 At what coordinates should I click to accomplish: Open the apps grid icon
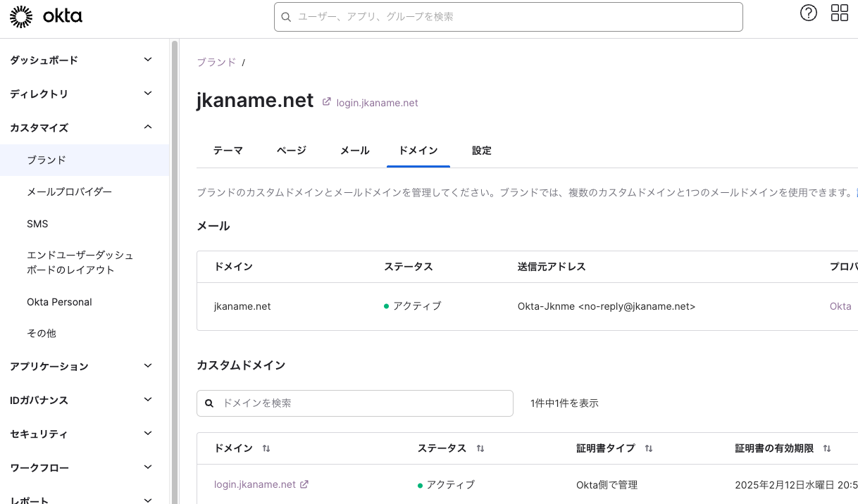click(x=840, y=13)
